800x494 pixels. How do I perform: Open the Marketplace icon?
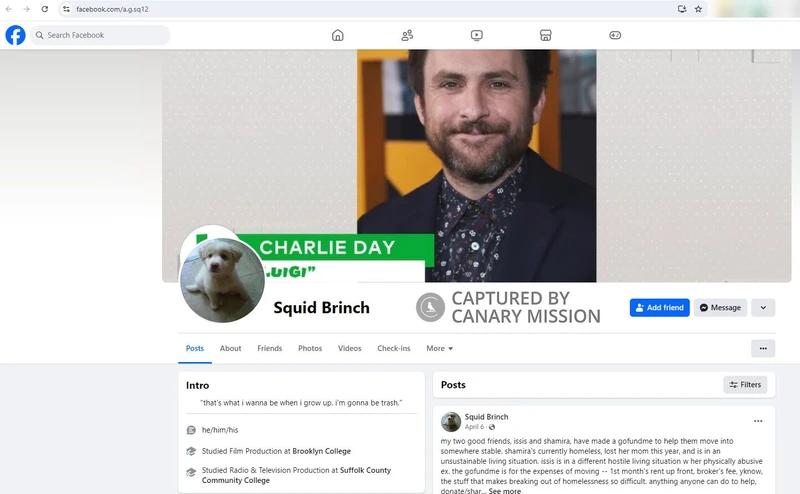click(546, 35)
